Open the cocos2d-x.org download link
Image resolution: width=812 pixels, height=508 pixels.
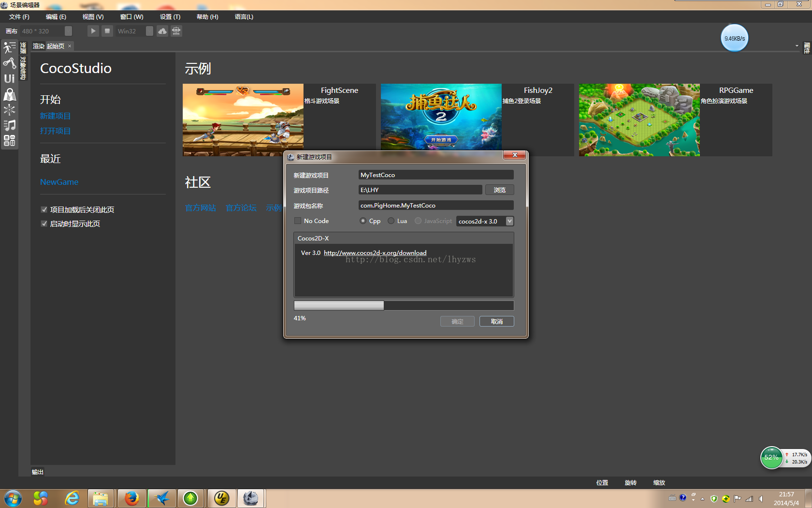[375, 253]
